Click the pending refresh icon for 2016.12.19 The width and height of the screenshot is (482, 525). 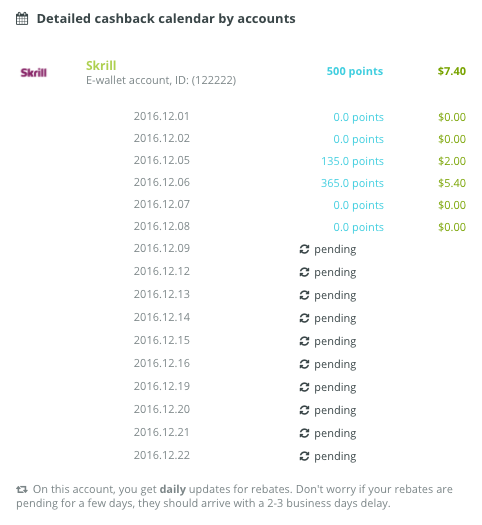coord(304,387)
